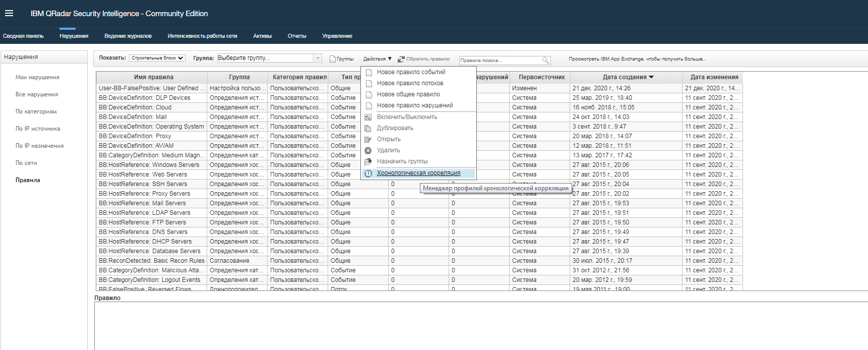Sort by 'Категория правил' column header
This screenshot has height=350, width=868.
click(298, 77)
